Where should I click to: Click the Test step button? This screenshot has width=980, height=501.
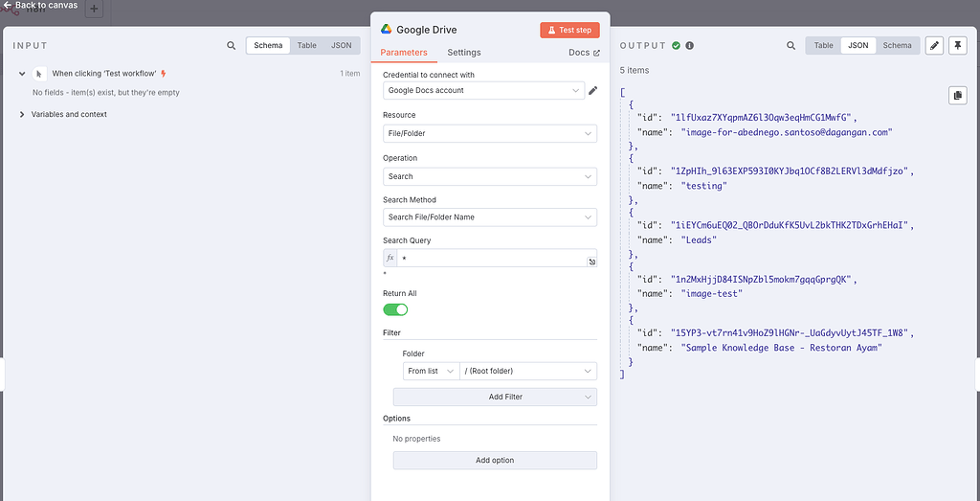(569, 30)
